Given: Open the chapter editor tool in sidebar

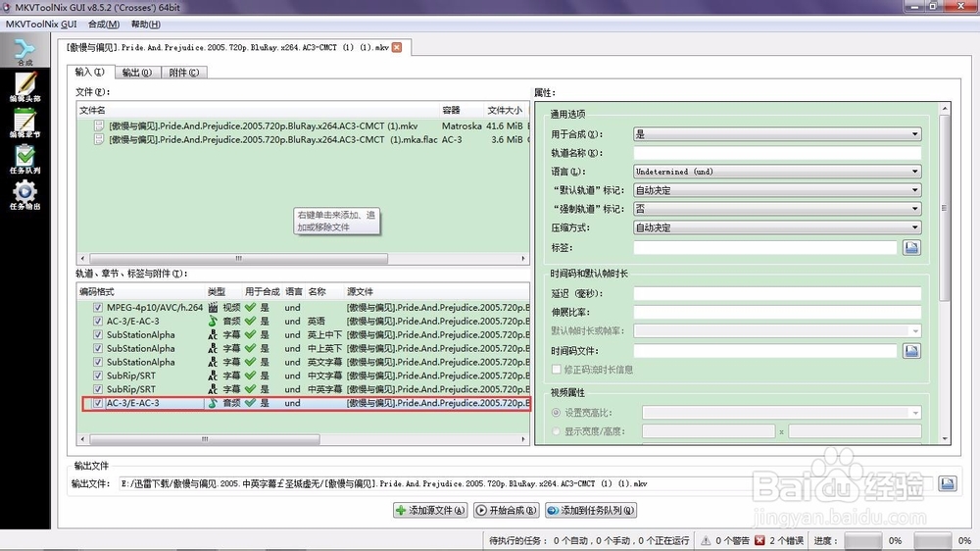Looking at the screenshot, I should click(24, 123).
